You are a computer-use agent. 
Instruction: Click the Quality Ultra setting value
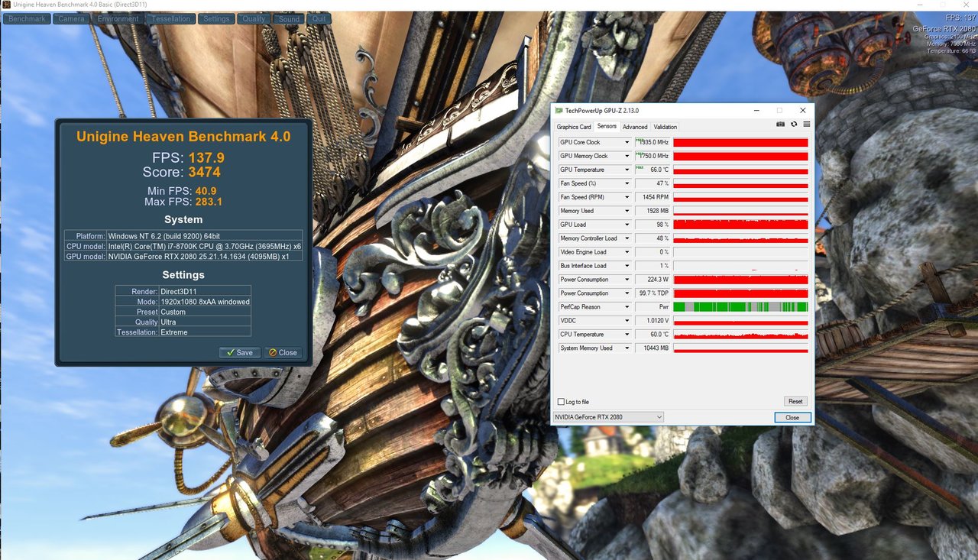[x=169, y=322]
